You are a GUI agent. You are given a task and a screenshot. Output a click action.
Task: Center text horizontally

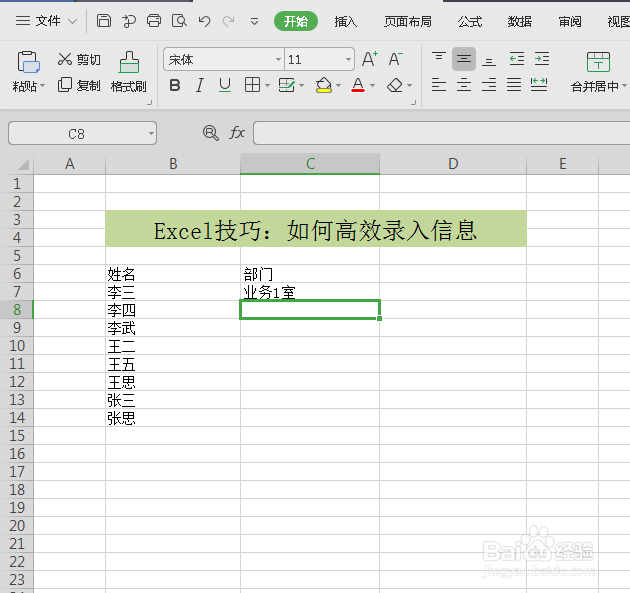(464, 85)
